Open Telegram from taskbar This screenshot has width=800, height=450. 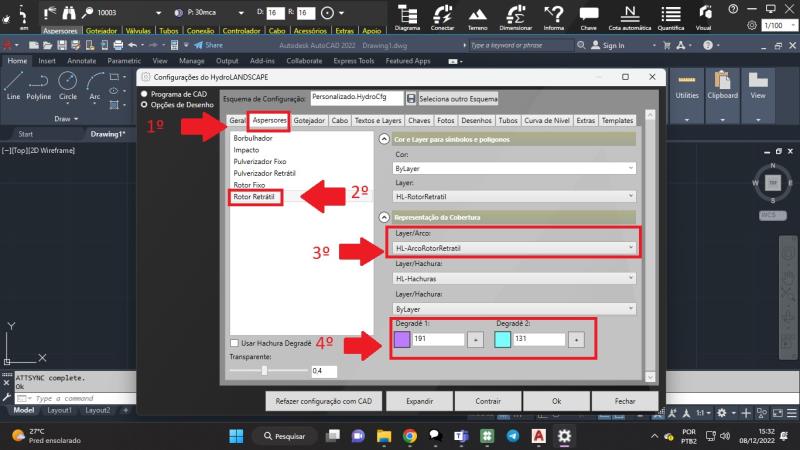tap(513, 436)
